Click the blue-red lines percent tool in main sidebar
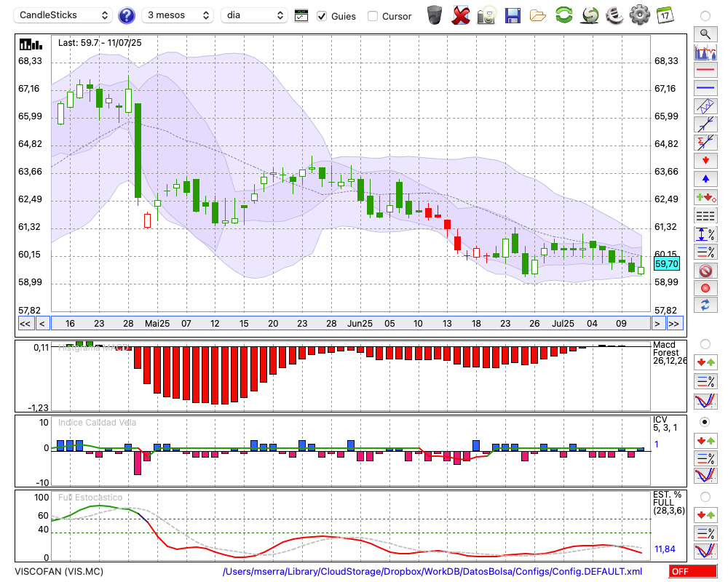This screenshot has width=728, height=582. click(705, 252)
